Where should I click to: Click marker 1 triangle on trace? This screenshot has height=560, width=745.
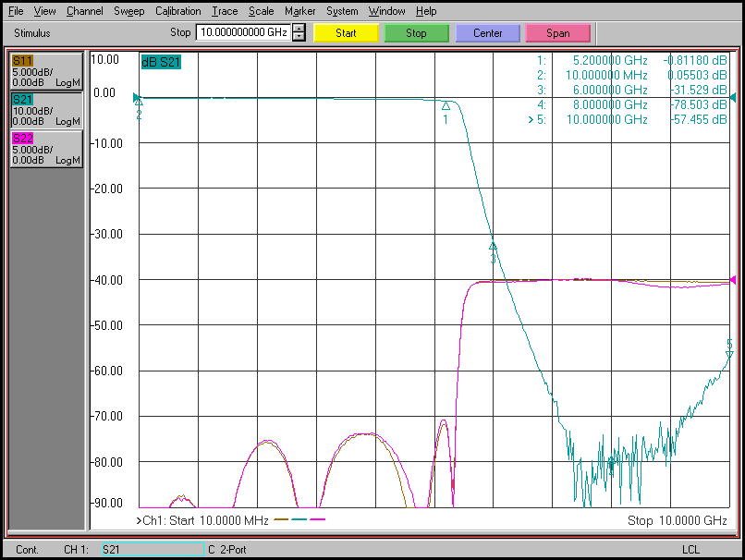[446, 106]
